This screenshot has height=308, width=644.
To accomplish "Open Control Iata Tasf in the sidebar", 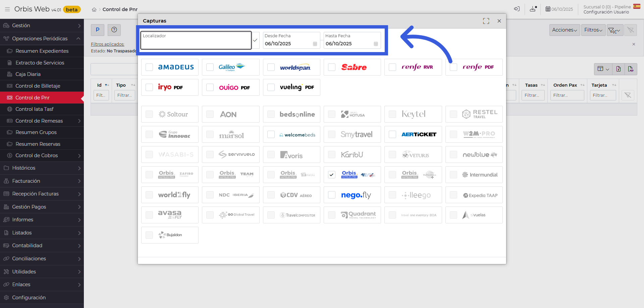I will 42,109.
